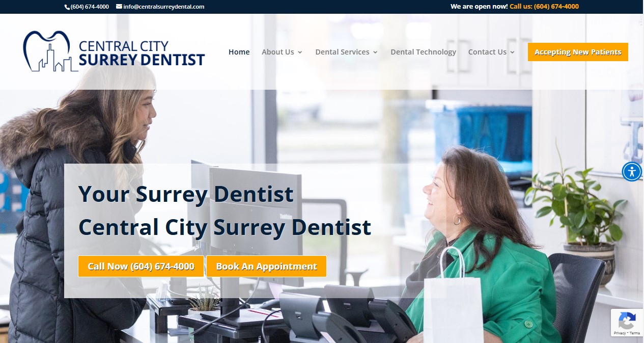The width and height of the screenshot is (644, 343).
Task: Expand the About Us dropdown arrow
Action: coord(300,52)
